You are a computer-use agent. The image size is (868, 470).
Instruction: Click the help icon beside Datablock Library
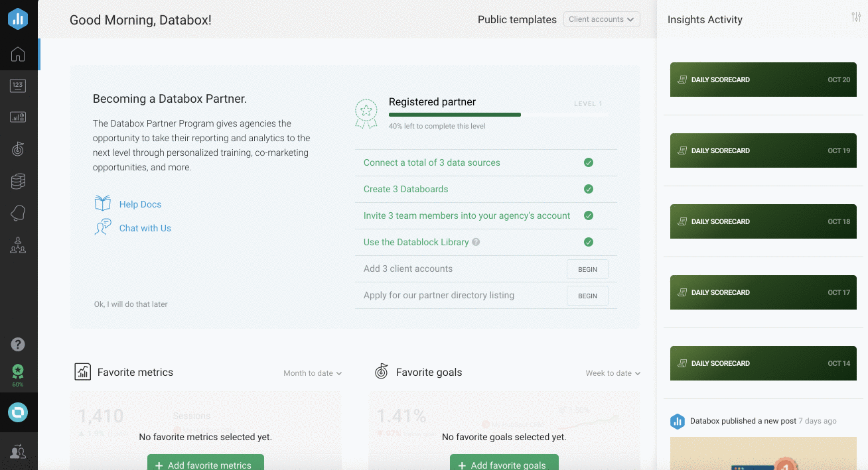pyautogui.click(x=476, y=243)
